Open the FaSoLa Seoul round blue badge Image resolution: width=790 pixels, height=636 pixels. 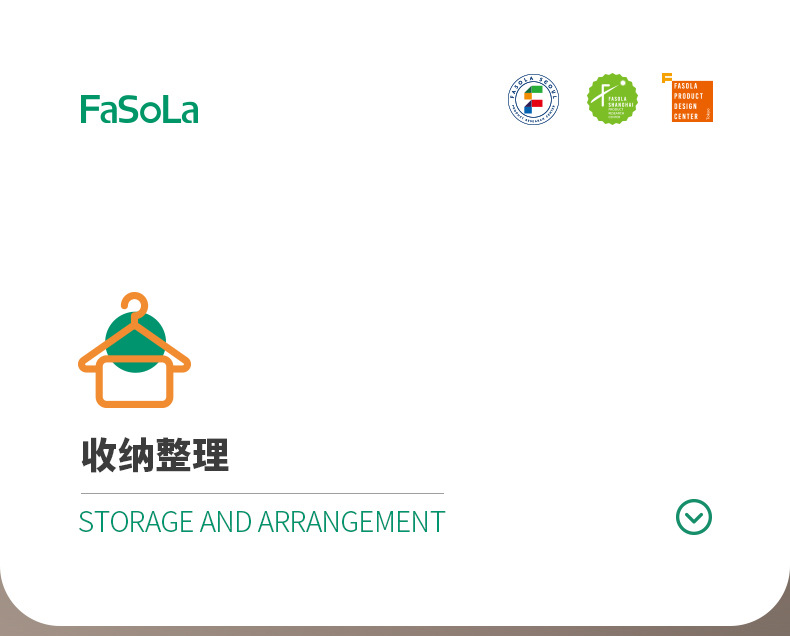534,99
